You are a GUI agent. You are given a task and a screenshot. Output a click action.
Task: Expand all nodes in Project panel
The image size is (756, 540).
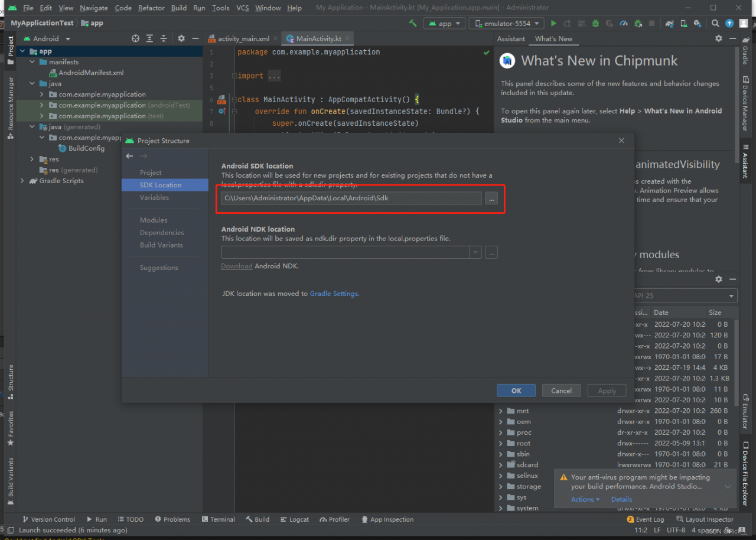click(x=150, y=38)
